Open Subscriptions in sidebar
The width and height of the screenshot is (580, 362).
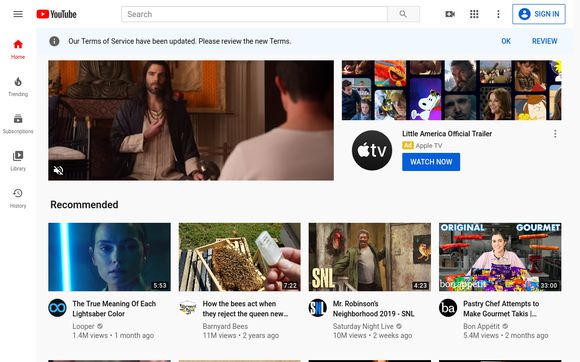18,124
